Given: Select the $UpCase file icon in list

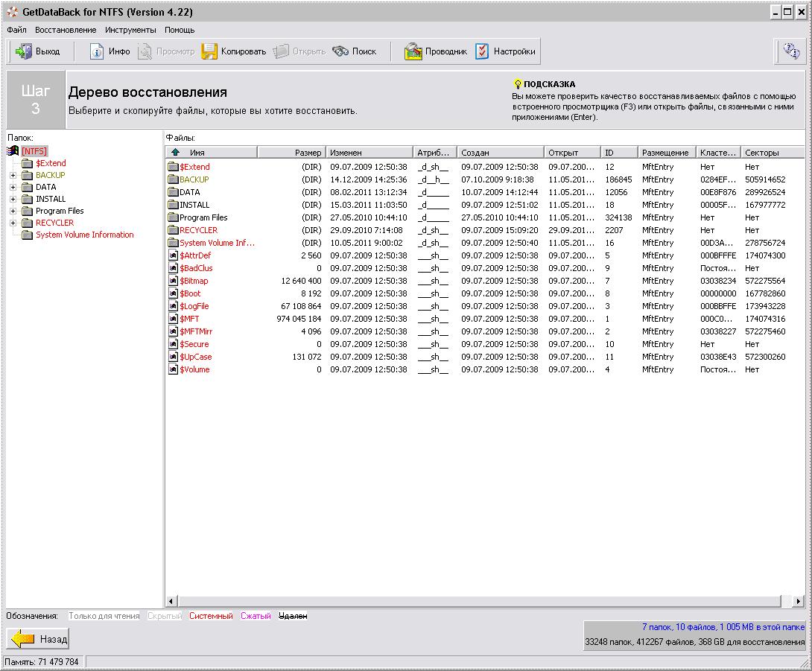Looking at the screenshot, I should pos(174,357).
